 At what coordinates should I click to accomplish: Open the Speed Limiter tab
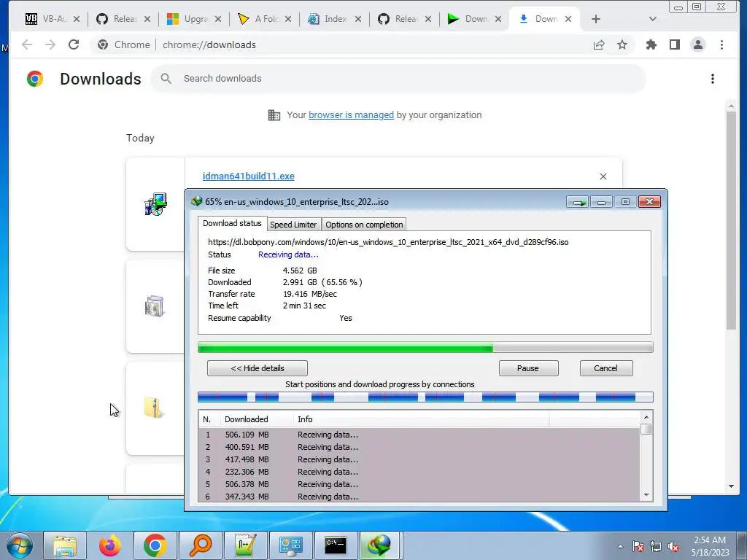293,225
